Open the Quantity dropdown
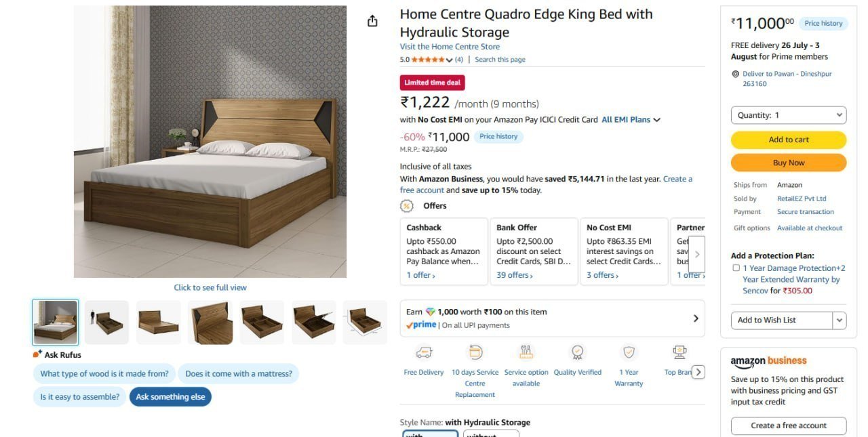Screen dimensions: 868x437 789,115
